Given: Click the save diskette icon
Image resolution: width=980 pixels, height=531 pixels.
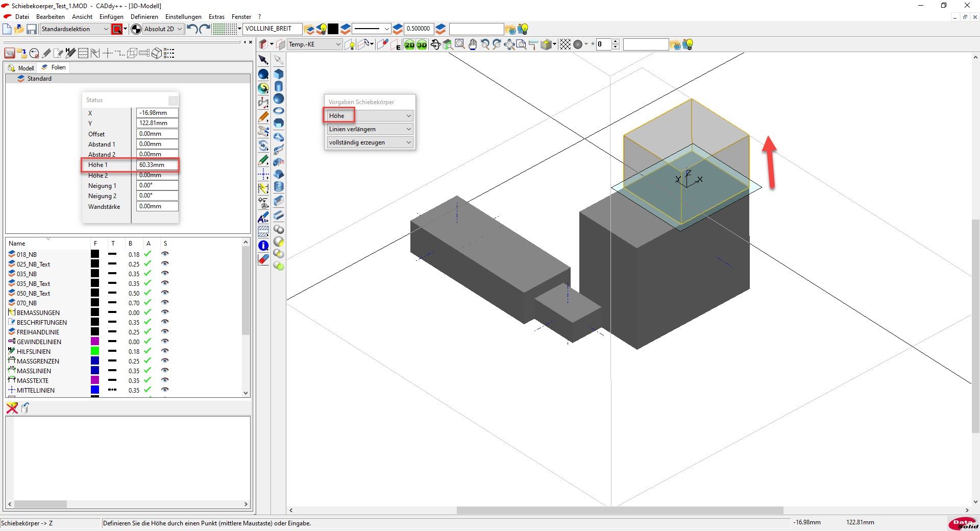Looking at the screenshot, I should pos(32,29).
